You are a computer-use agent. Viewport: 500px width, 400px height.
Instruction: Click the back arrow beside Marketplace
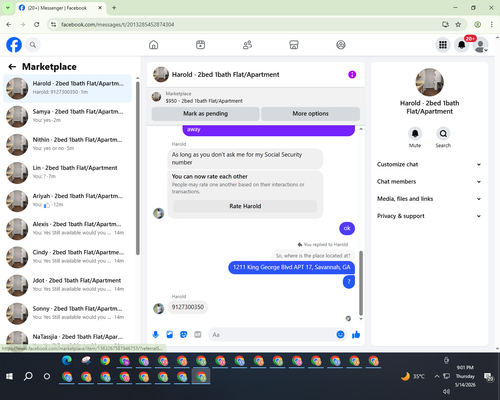[12, 67]
